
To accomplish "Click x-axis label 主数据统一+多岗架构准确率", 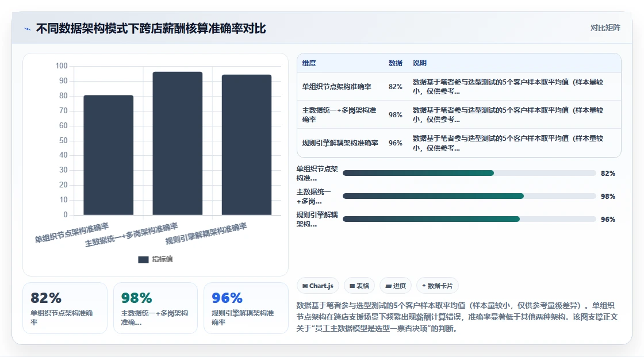I will 132,235.
